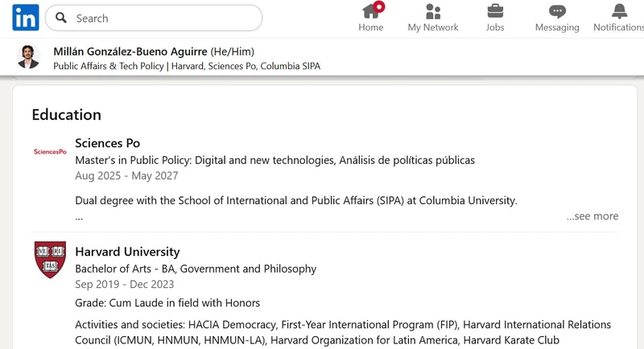Viewport: 644px width, 349px height.
Task: Click the search magnifier icon
Action: (x=61, y=18)
